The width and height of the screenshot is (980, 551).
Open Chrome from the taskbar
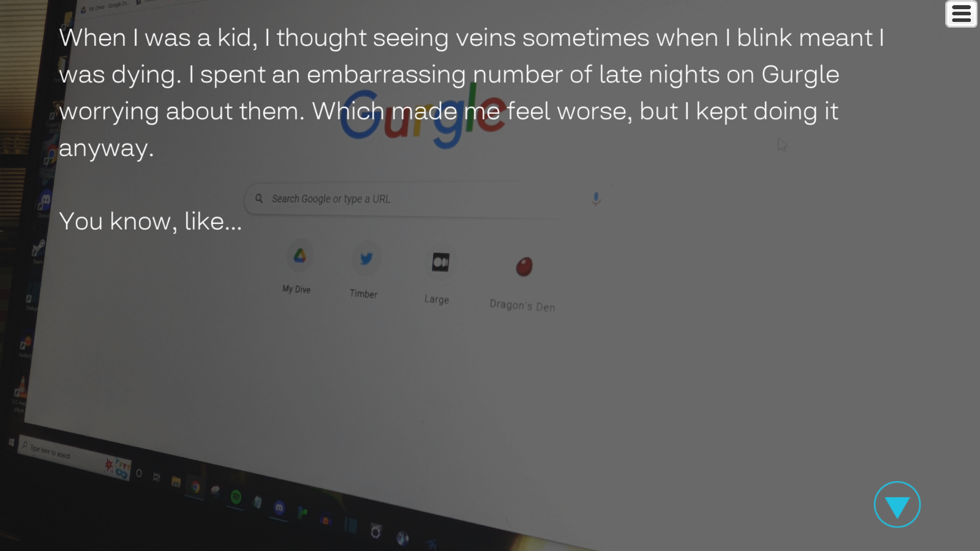coord(195,487)
